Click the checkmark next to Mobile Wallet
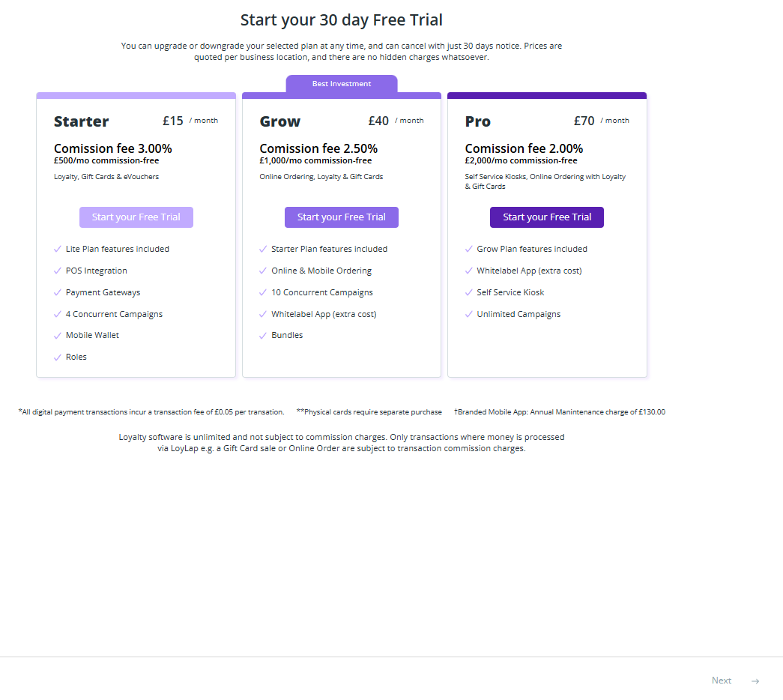 [x=58, y=336]
